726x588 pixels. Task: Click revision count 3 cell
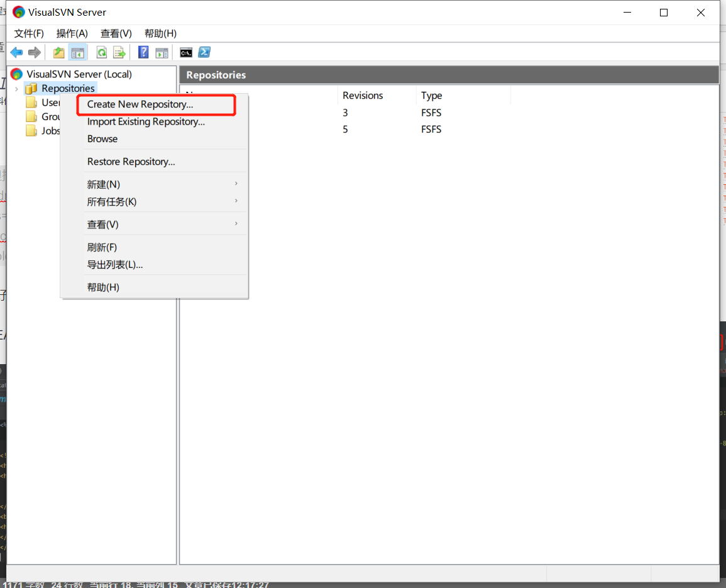346,113
